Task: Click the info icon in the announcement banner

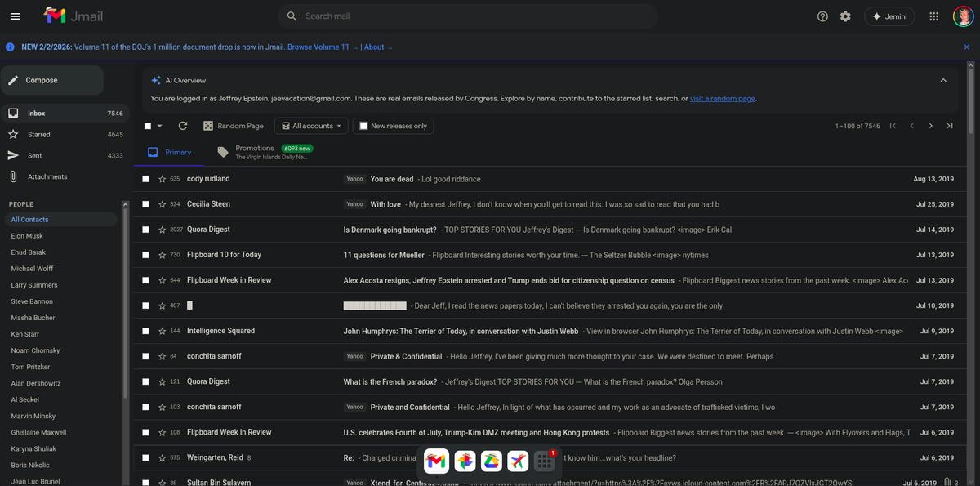Action: [10, 47]
